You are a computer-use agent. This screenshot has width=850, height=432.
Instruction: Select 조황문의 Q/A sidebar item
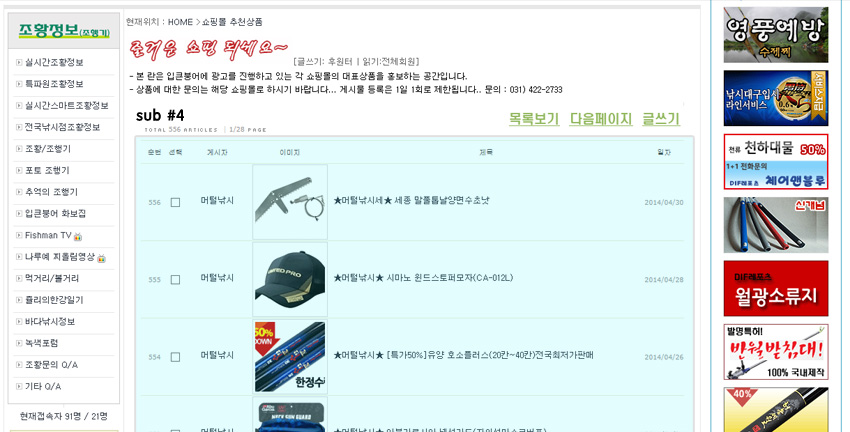[x=51, y=365]
